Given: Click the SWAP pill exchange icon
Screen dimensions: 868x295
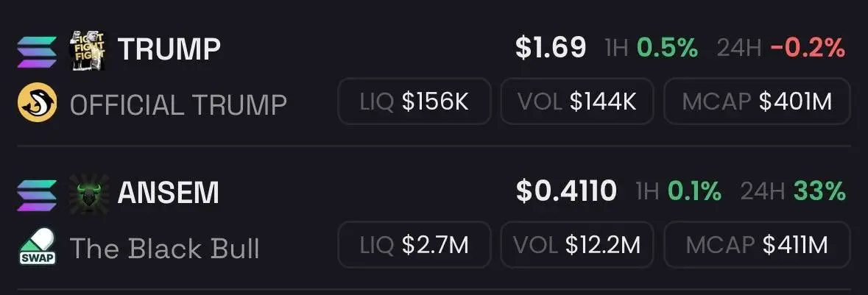Looking at the screenshot, I should (37, 246).
